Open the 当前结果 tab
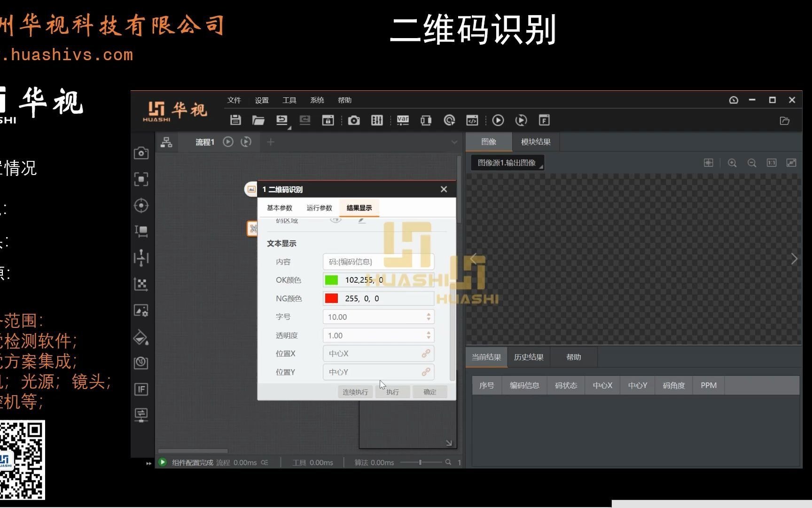The height and width of the screenshot is (508, 812). click(x=486, y=357)
